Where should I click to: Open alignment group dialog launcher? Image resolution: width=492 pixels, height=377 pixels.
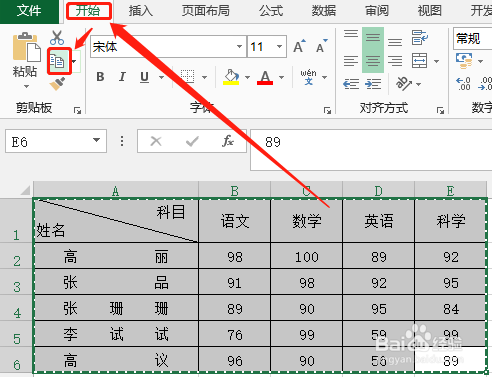tap(440, 110)
